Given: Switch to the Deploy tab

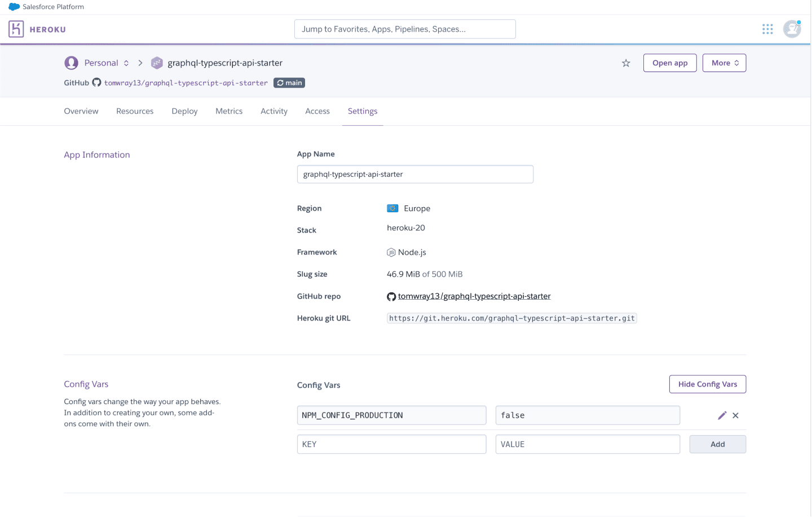Looking at the screenshot, I should [x=184, y=111].
